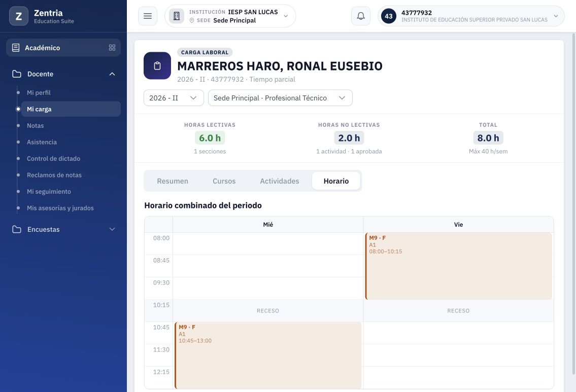
Task: Click the user avatar badge 43
Action: click(x=389, y=16)
